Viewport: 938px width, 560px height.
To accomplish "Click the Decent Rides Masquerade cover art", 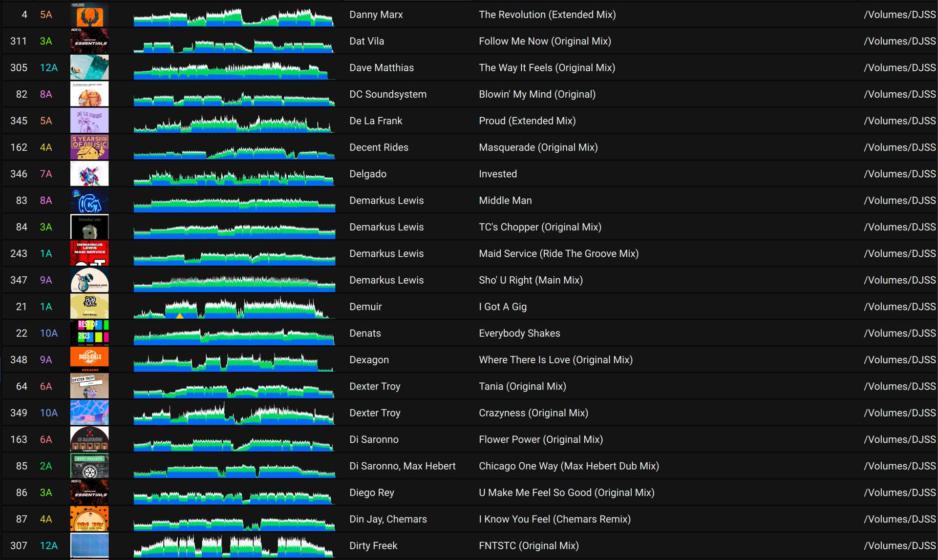I will point(89,147).
